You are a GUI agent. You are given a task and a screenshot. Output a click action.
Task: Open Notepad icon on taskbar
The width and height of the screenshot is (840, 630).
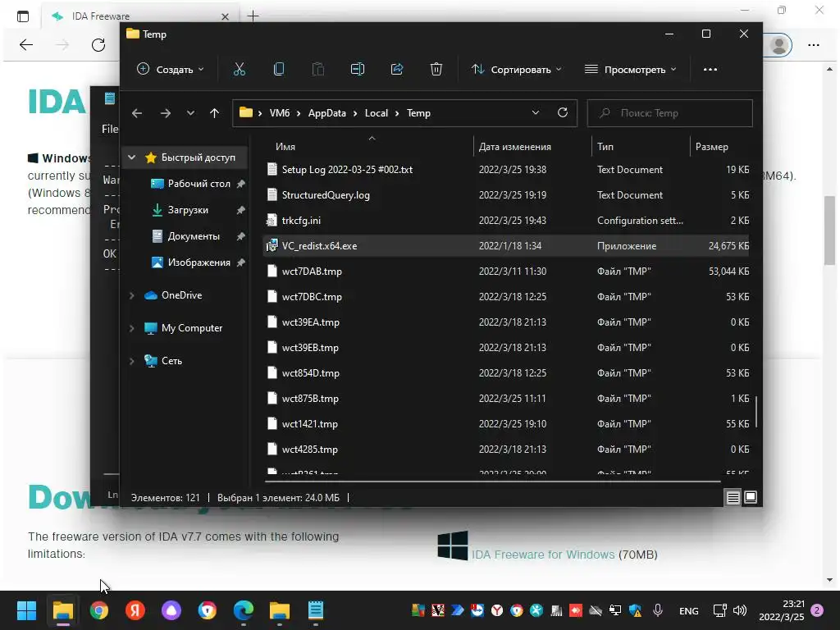point(316,610)
